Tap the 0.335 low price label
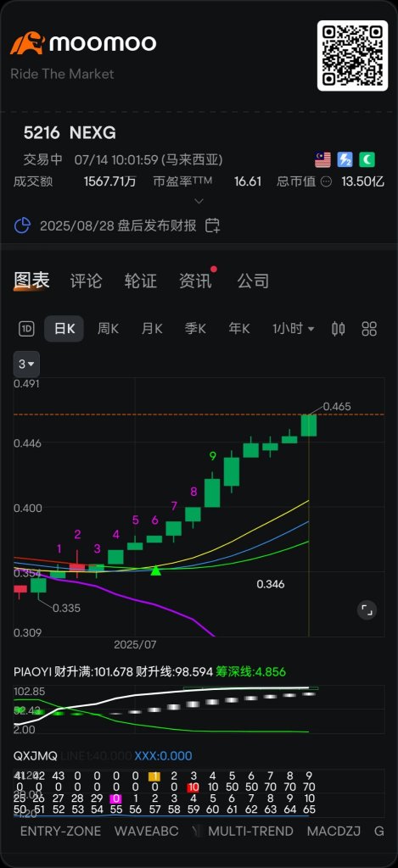The height and width of the screenshot is (868, 398). tap(66, 608)
